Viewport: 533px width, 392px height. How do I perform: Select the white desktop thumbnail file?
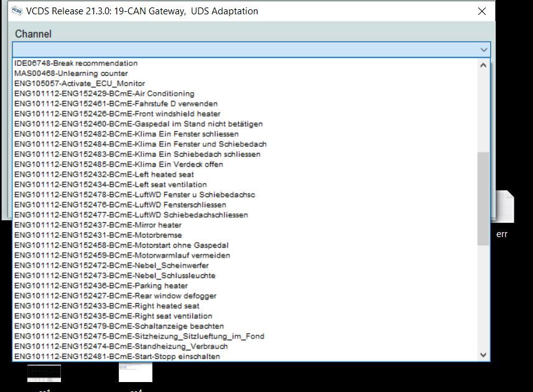[136, 372]
